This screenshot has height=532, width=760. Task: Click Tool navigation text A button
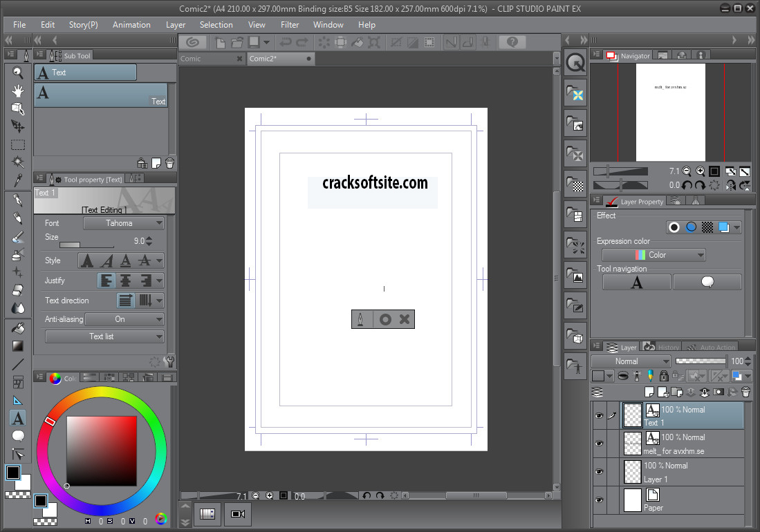636,282
